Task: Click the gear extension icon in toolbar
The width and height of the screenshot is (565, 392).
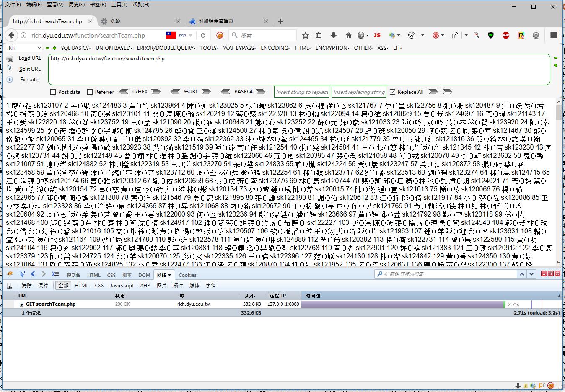Action: click(x=536, y=35)
